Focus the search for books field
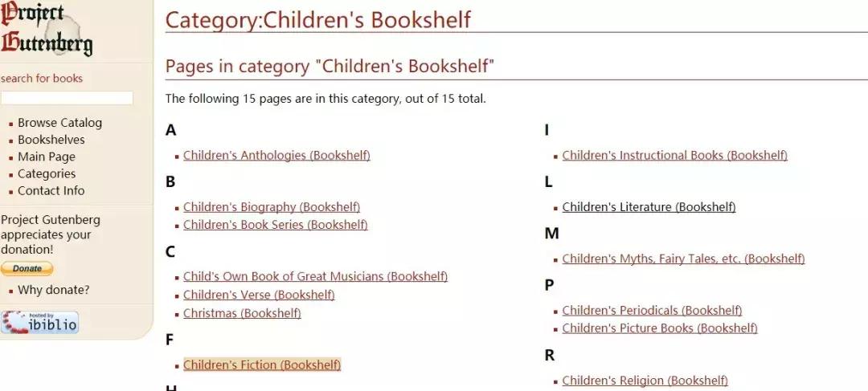The height and width of the screenshot is (391, 868). coord(67,98)
